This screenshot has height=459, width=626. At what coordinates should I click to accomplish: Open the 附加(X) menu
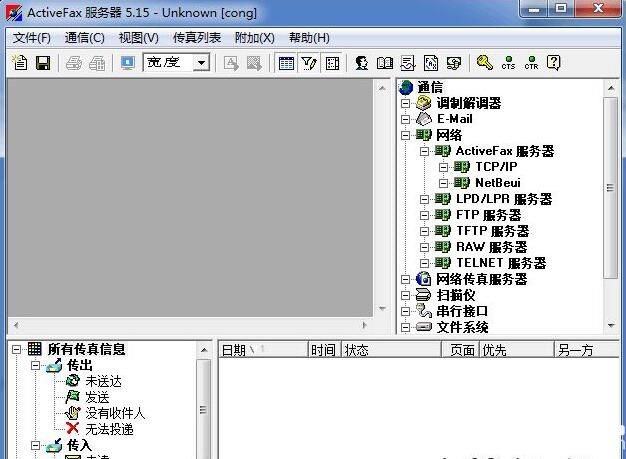[255, 38]
